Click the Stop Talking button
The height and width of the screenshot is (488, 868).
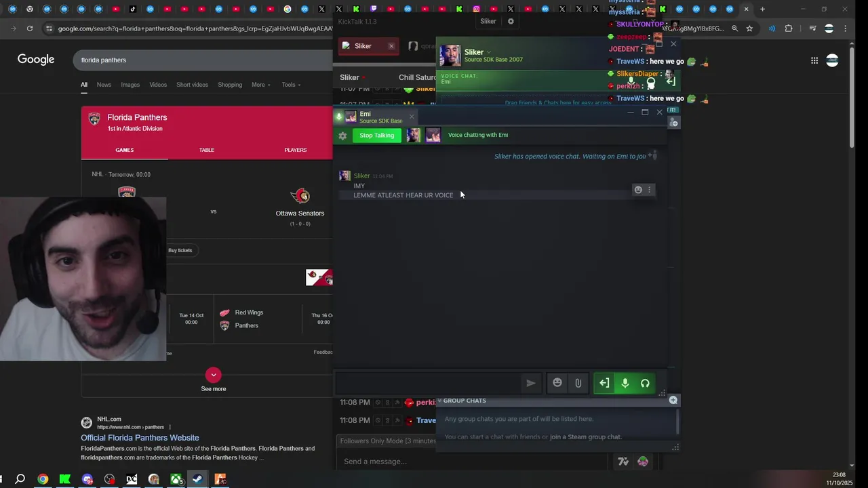376,136
